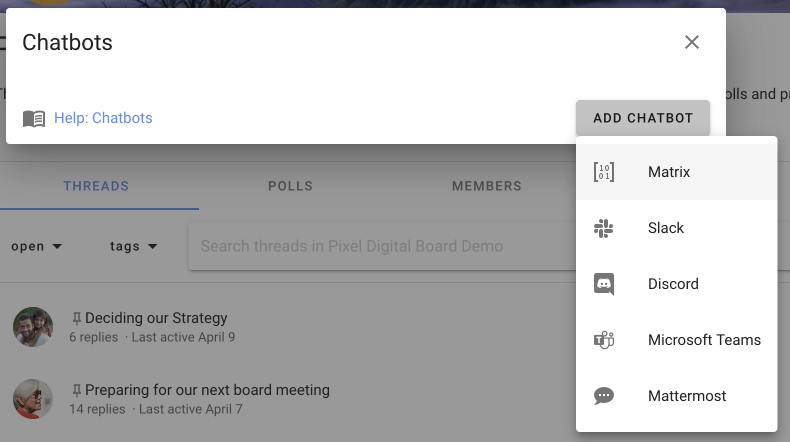
Task: Open the Help: Chatbots link
Action: tap(103, 118)
